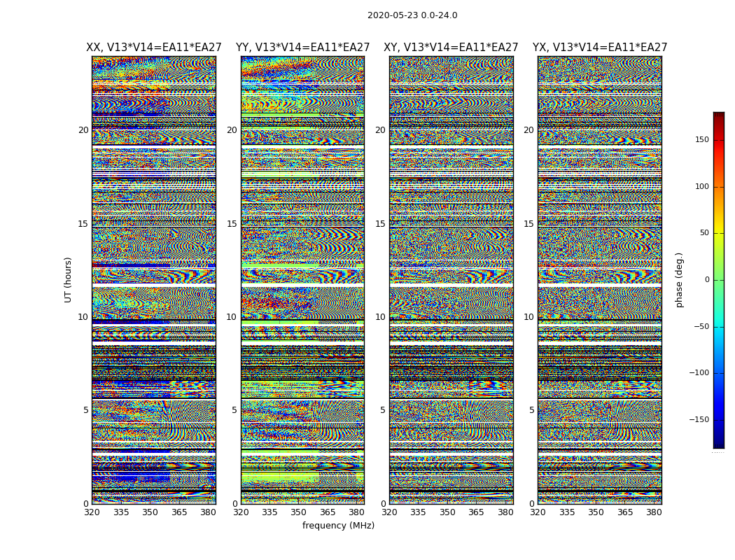Click XY panel y-axis tick 15
Screen dimensions: 735x560
point(380,223)
